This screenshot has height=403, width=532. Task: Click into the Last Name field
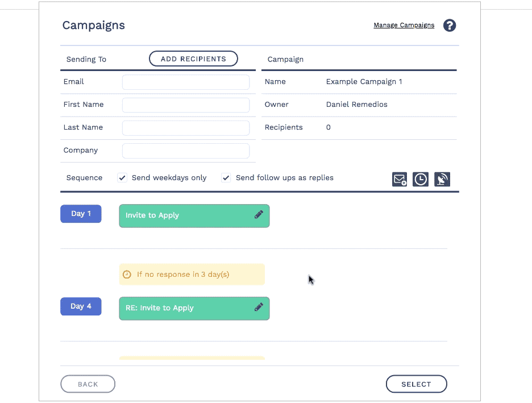[185, 128]
